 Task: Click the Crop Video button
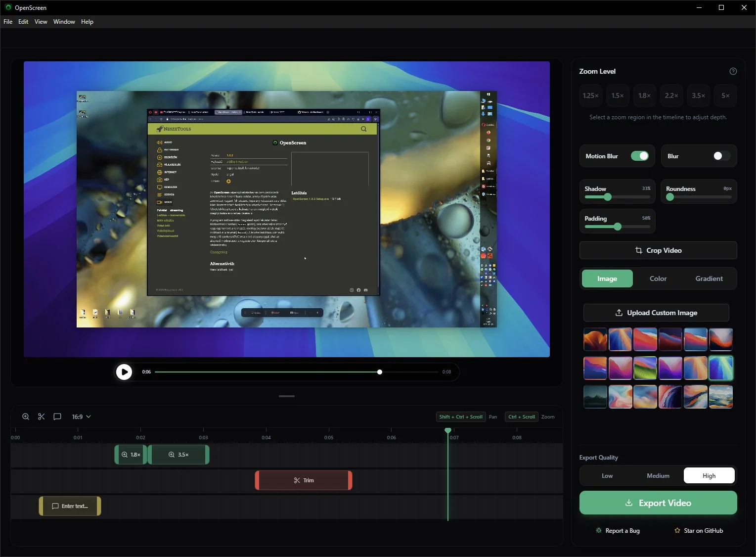coord(658,250)
